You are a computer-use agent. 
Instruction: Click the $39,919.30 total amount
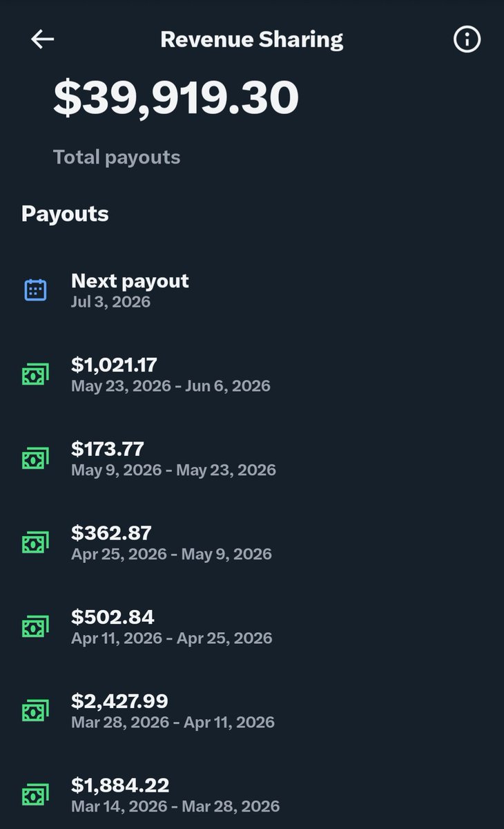pyautogui.click(x=176, y=97)
